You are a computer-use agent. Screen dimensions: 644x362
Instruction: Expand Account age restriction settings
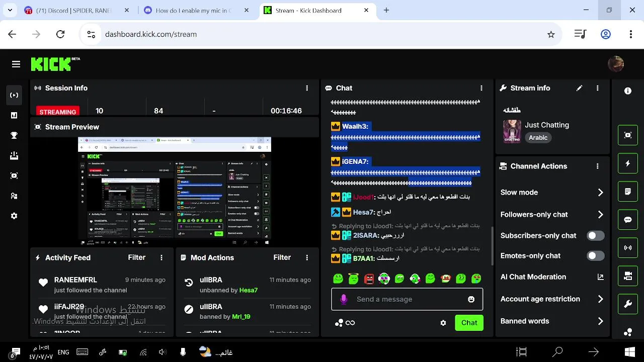click(x=552, y=299)
